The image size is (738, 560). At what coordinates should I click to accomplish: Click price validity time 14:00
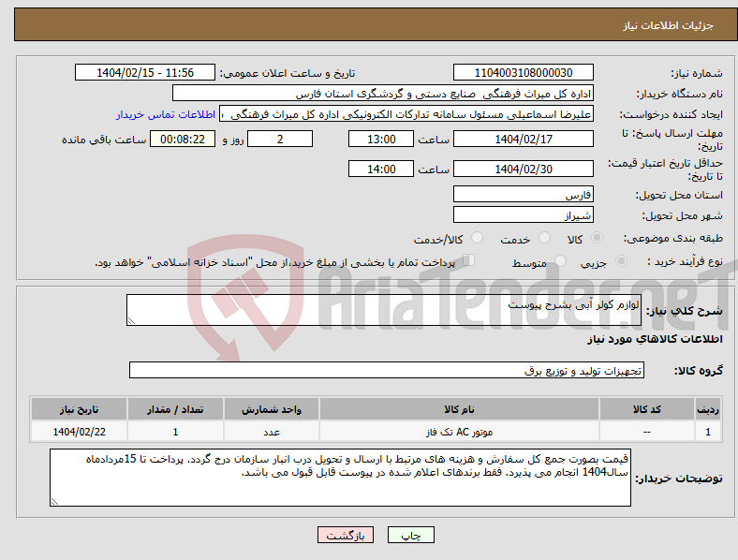point(381,169)
